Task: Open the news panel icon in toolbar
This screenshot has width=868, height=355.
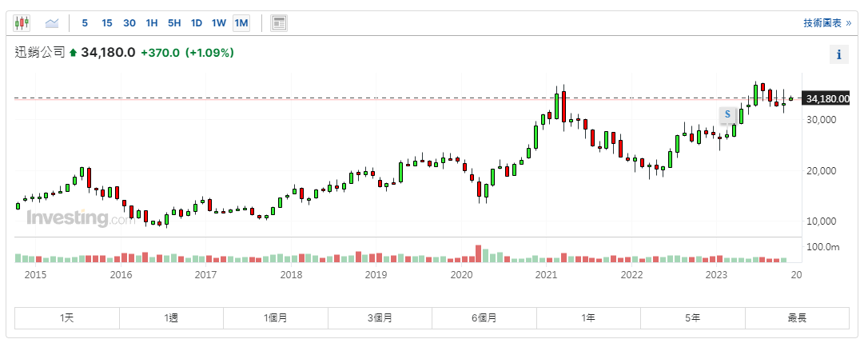Action: point(279,23)
